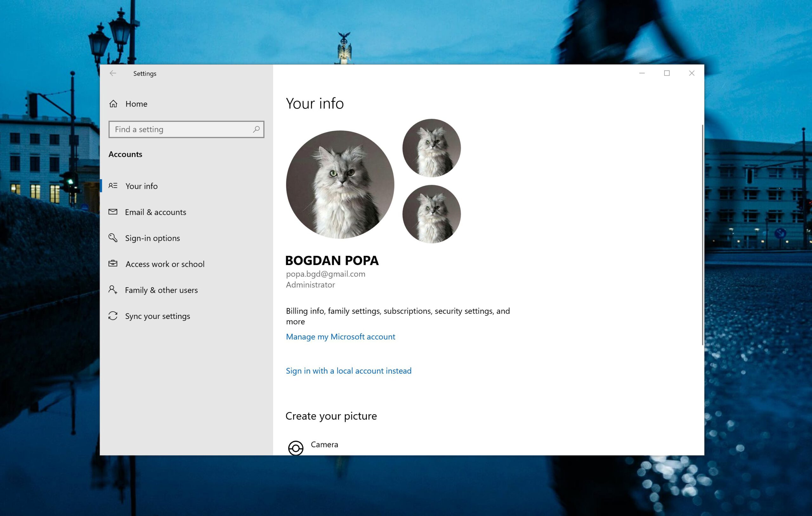Click the Sync your settings arrows icon
This screenshot has height=516, width=812.
pos(113,315)
